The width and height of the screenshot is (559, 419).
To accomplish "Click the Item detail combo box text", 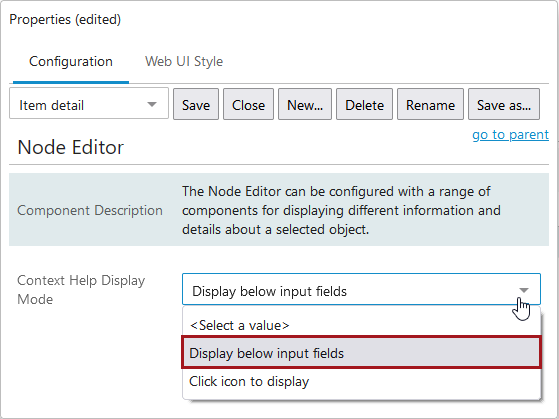I will [x=51, y=105].
